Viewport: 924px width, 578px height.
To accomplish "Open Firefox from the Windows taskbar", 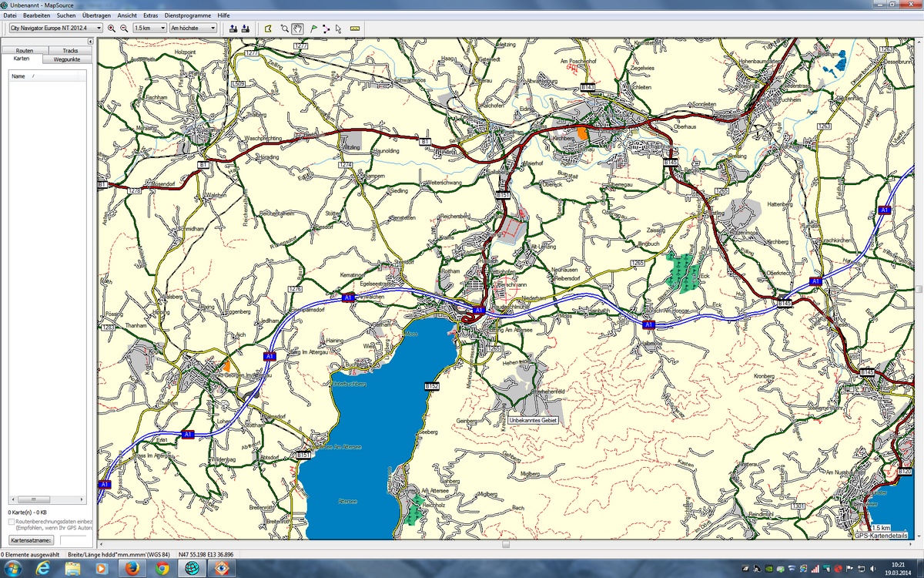I will coord(132,568).
